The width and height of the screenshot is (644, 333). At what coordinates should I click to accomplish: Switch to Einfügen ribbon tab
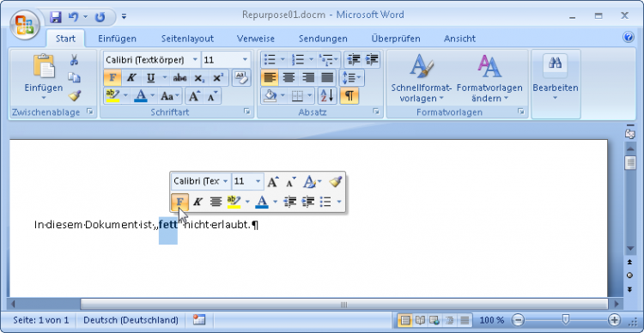(117, 39)
